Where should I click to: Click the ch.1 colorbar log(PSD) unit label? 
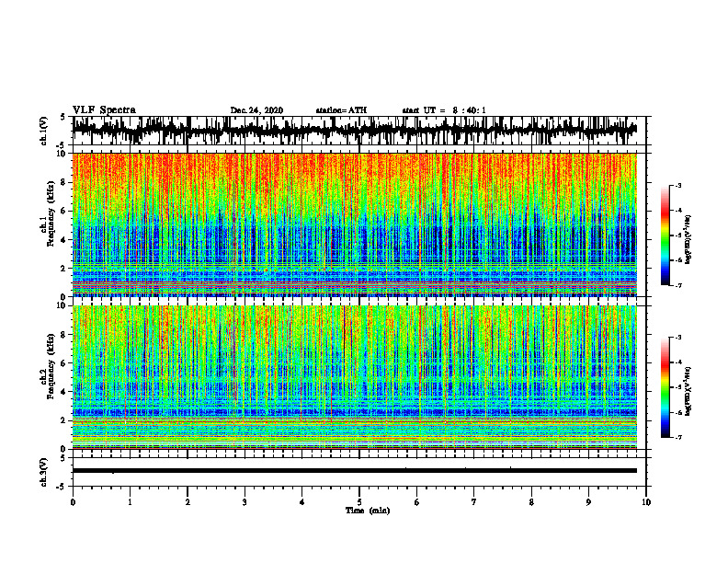click(688, 239)
